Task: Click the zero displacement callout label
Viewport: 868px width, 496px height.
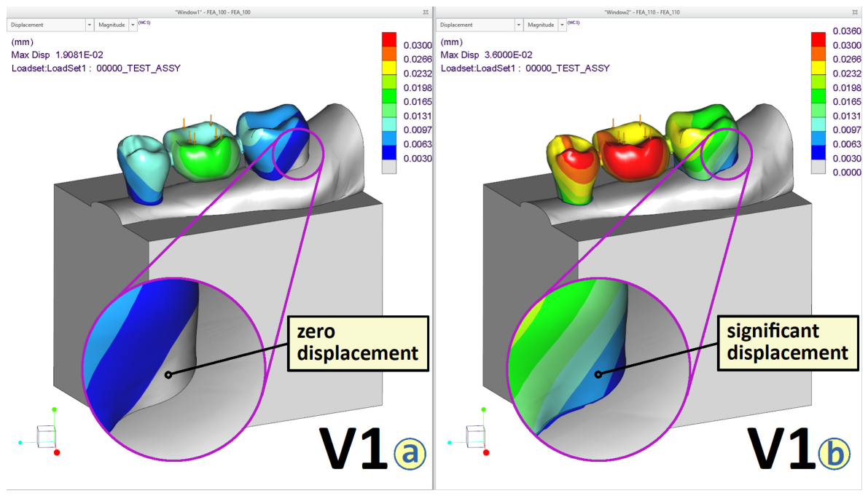Action: 358,343
